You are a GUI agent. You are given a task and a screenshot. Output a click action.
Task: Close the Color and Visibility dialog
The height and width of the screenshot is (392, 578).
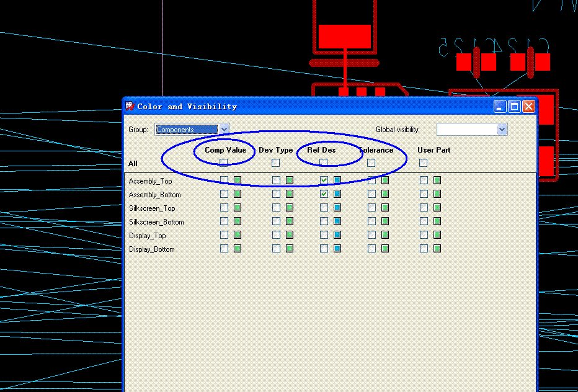[x=528, y=107]
